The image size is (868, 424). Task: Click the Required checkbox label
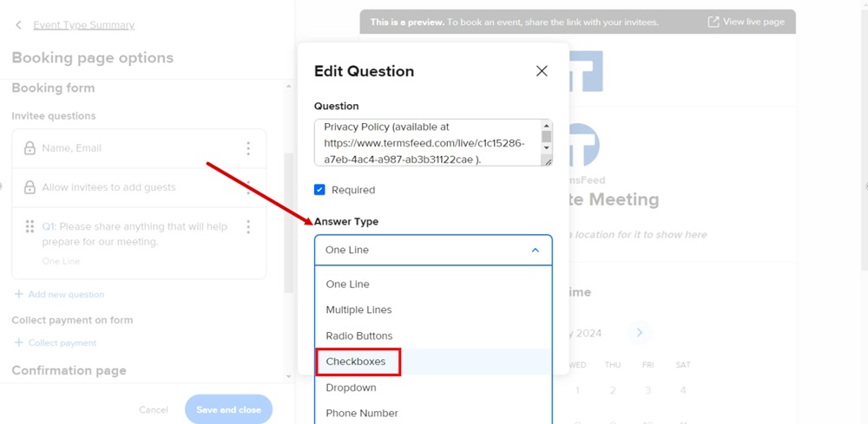click(353, 190)
